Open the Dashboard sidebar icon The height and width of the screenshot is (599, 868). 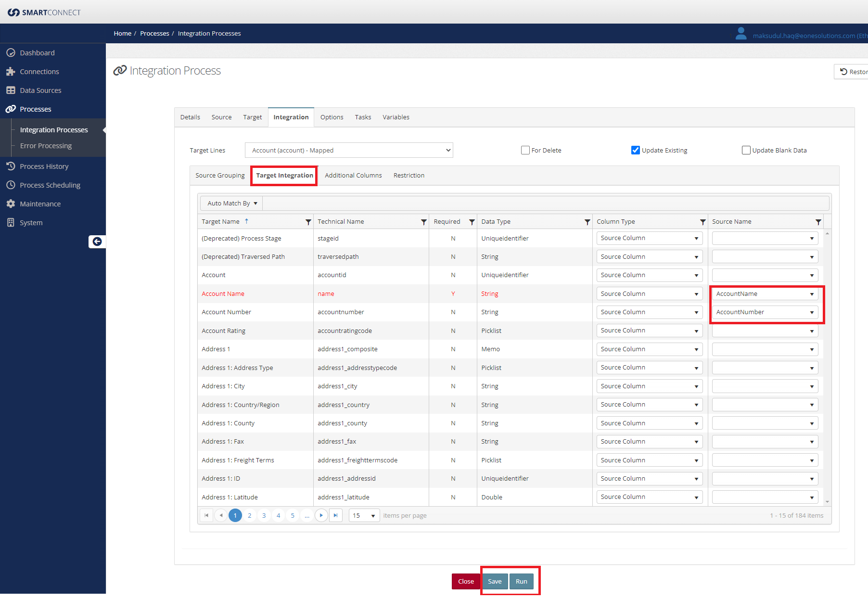click(11, 52)
